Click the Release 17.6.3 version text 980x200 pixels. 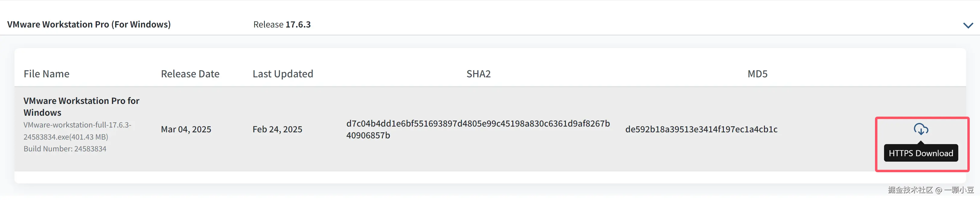click(x=282, y=24)
